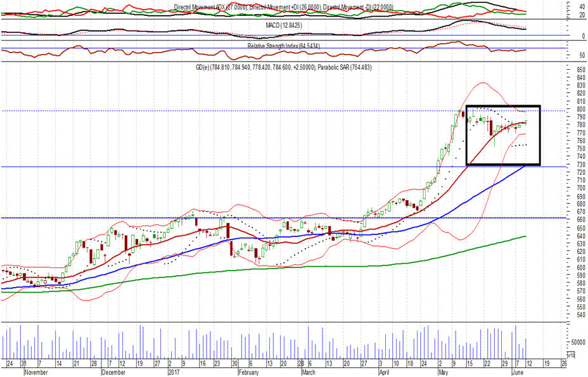Click the Parabolic SAR (754.483) label
This screenshot has height=377, width=588.
(345, 68)
